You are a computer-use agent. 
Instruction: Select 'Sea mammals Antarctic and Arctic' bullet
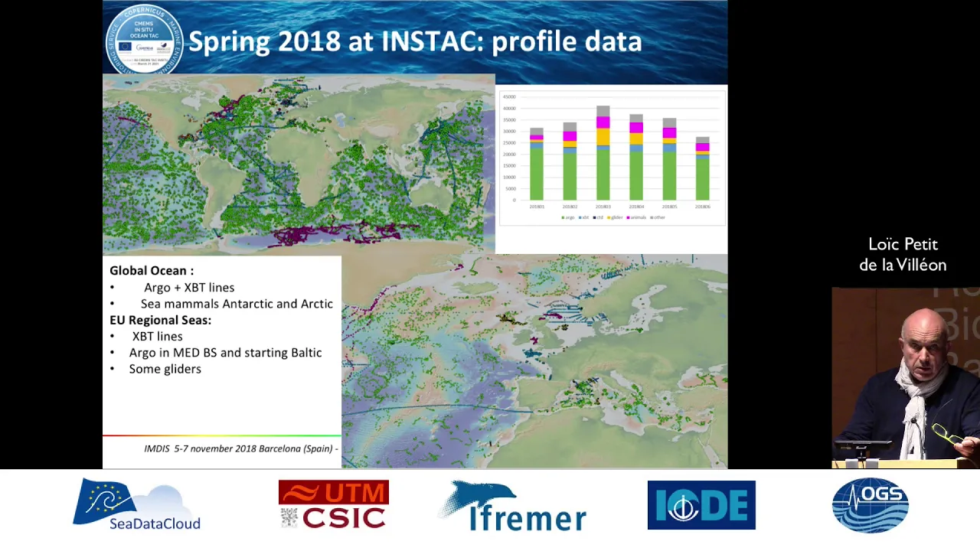coord(237,304)
